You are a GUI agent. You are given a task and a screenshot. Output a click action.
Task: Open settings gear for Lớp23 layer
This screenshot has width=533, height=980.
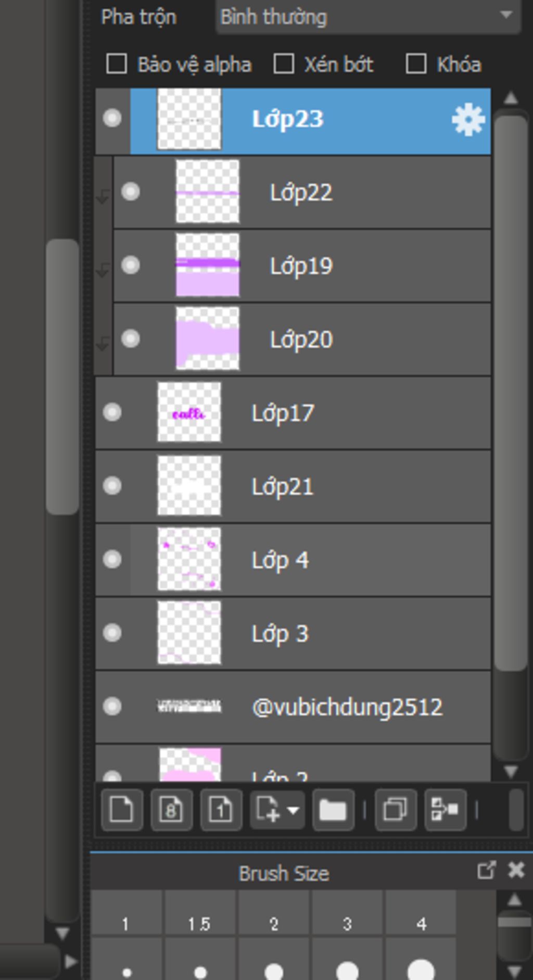point(468,120)
